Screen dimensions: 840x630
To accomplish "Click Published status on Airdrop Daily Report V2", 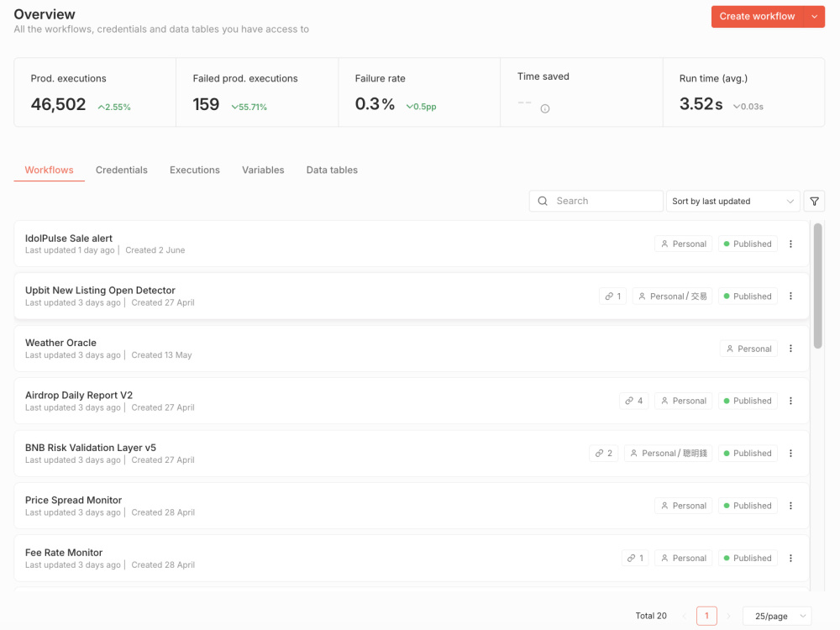I will point(748,401).
